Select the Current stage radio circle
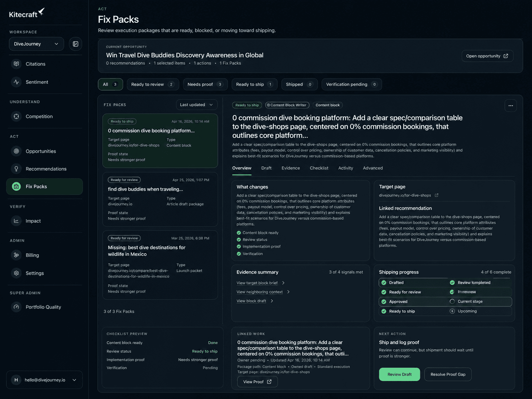532x399 pixels. tap(452, 301)
